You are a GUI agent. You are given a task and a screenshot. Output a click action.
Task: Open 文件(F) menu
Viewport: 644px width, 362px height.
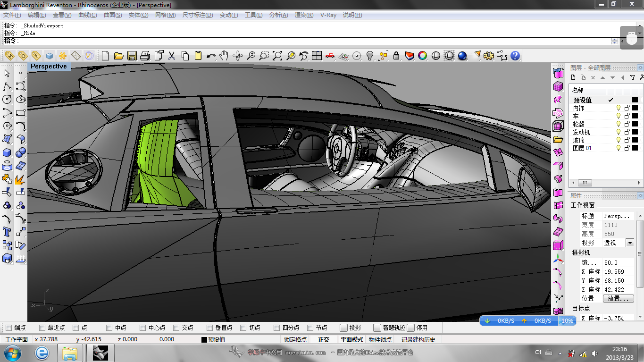[x=12, y=15]
